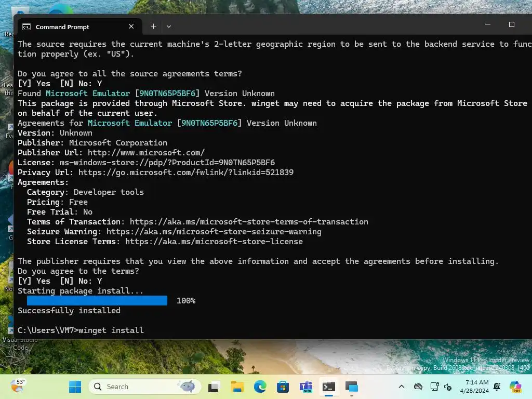This screenshot has width=532, height=399.
Task: Click the Seizure Warning URL
Action: point(214,232)
